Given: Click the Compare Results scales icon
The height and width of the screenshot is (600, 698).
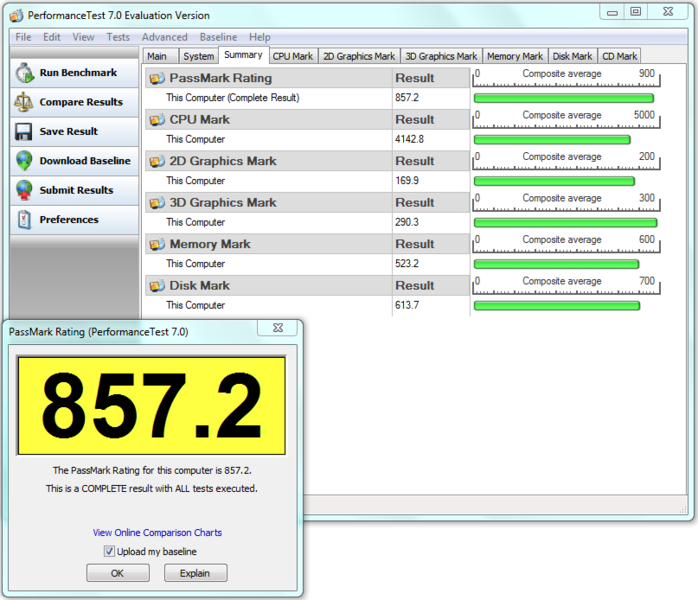Looking at the screenshot, I should click(x=24, y=102).
